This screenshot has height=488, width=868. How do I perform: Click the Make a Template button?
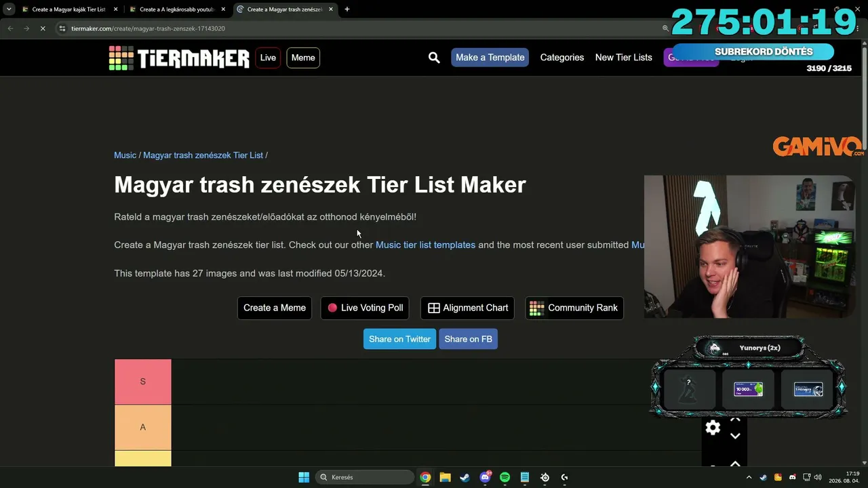pos(490,58)
